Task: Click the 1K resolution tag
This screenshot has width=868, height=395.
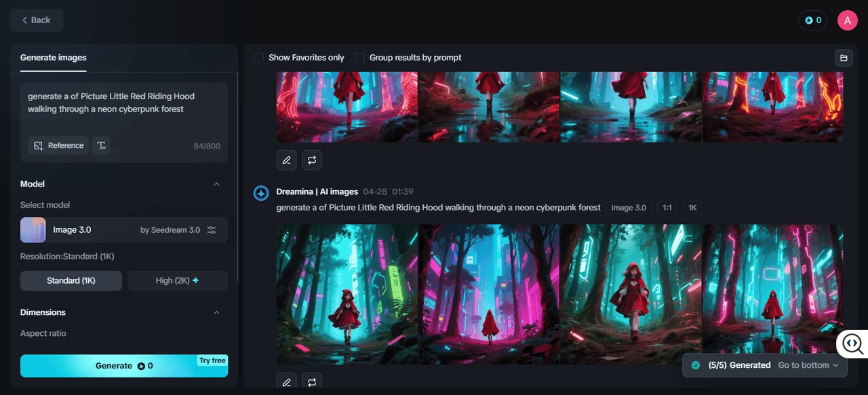Action: pos(692,208)
